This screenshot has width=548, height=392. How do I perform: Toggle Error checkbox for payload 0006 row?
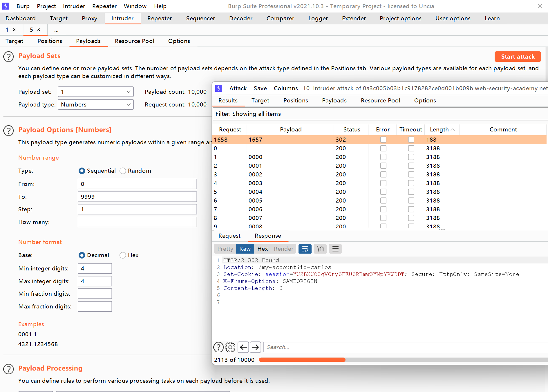[383, 209]
